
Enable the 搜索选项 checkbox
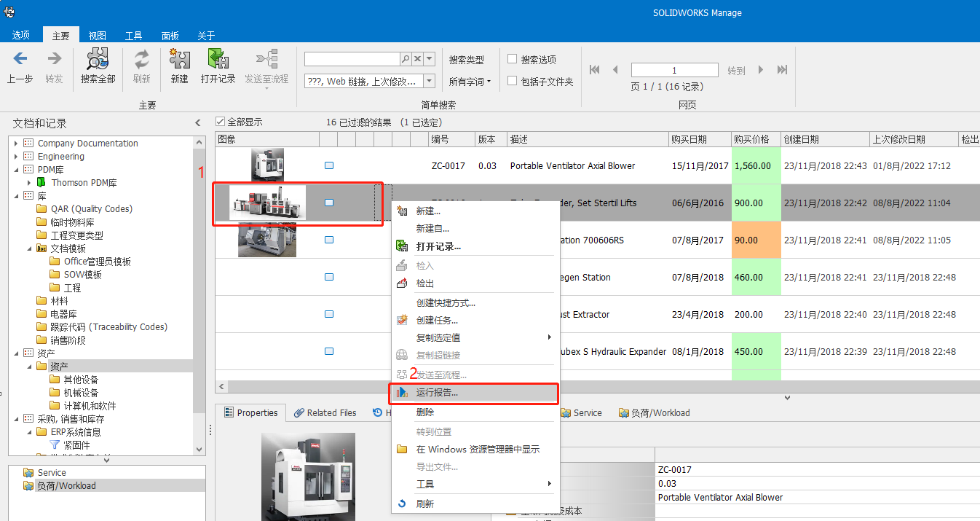click(x=513, y=59)
